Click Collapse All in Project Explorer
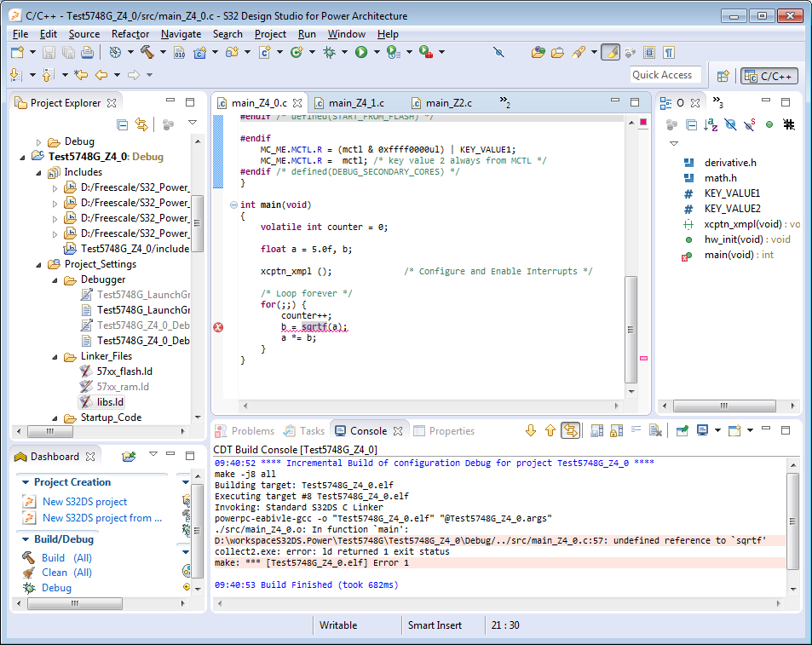812x645 pixels. tap(123, 124)
